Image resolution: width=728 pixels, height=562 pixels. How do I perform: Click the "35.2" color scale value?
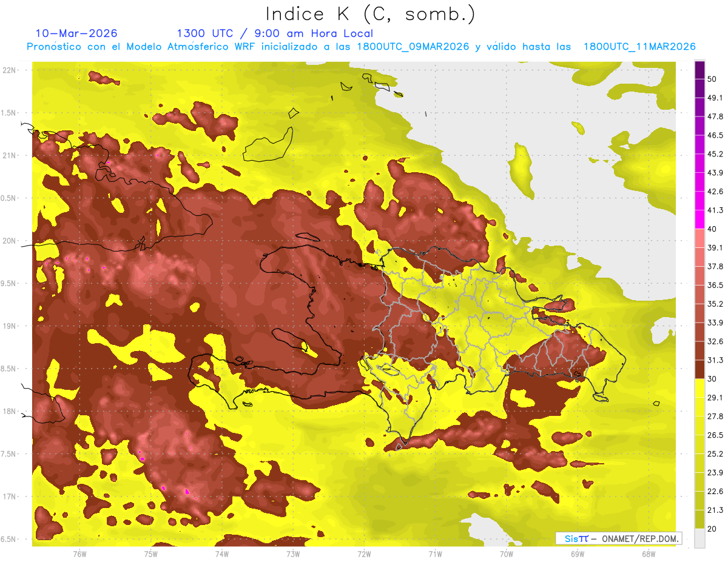715,304
